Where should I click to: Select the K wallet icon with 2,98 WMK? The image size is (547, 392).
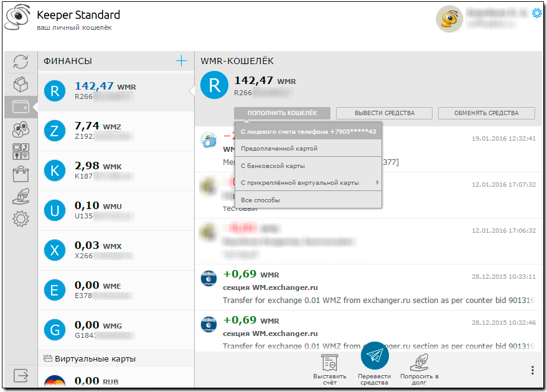point(55,170)
